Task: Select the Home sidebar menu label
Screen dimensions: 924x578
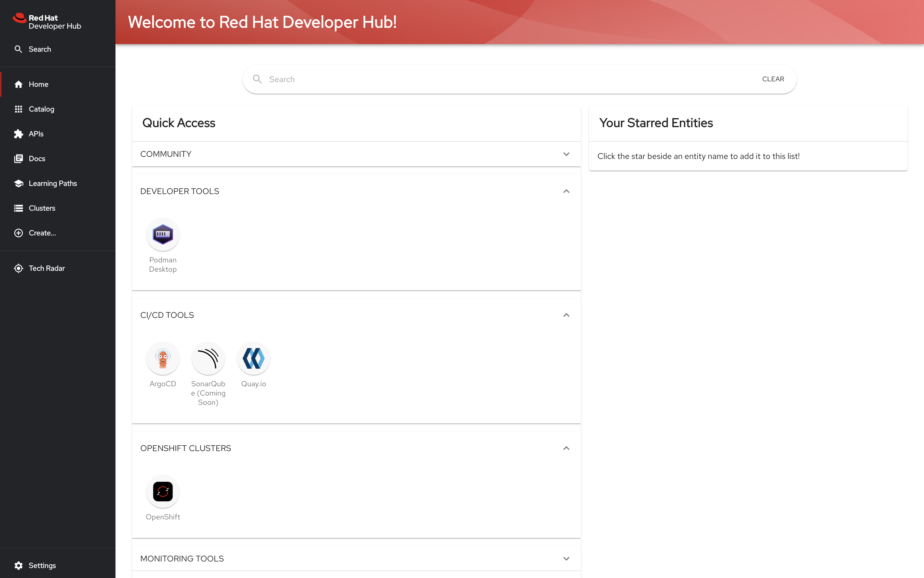Action: [39, 84]
